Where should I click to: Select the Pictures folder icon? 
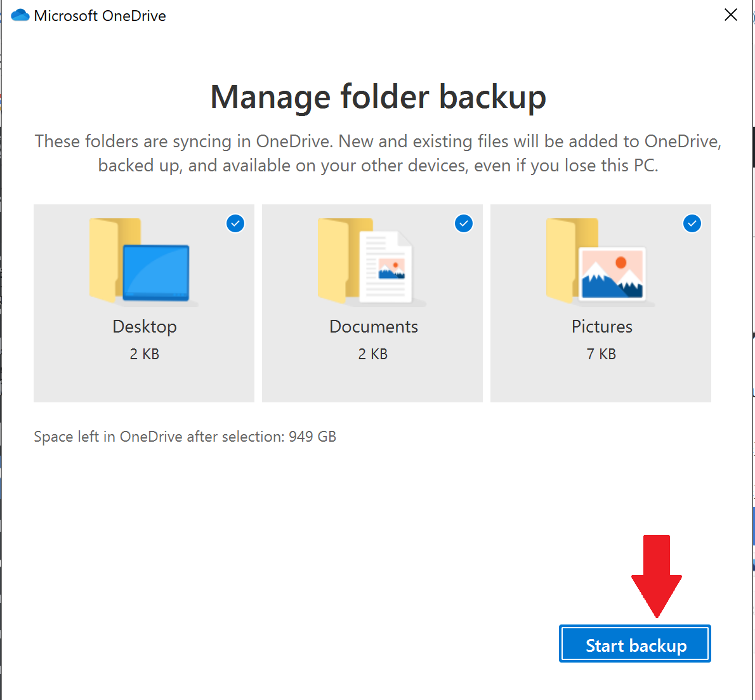(x=600, y=261)
